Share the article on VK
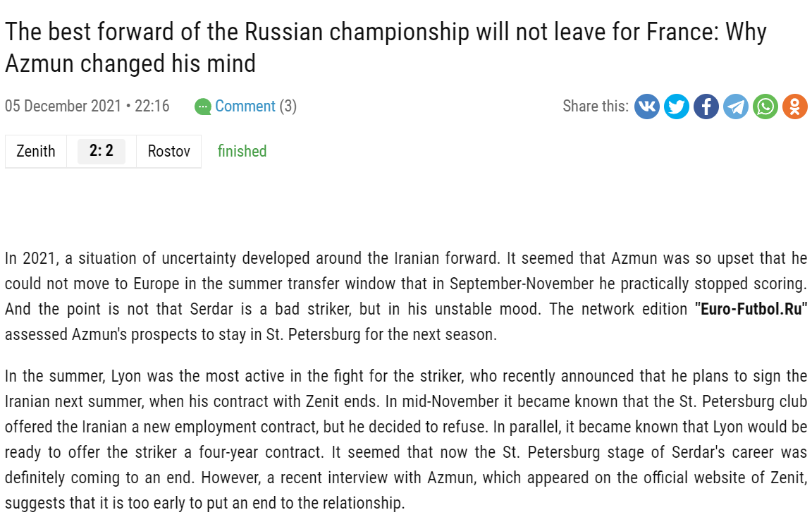This screenshot has width=812, height=522. (646, 107)
